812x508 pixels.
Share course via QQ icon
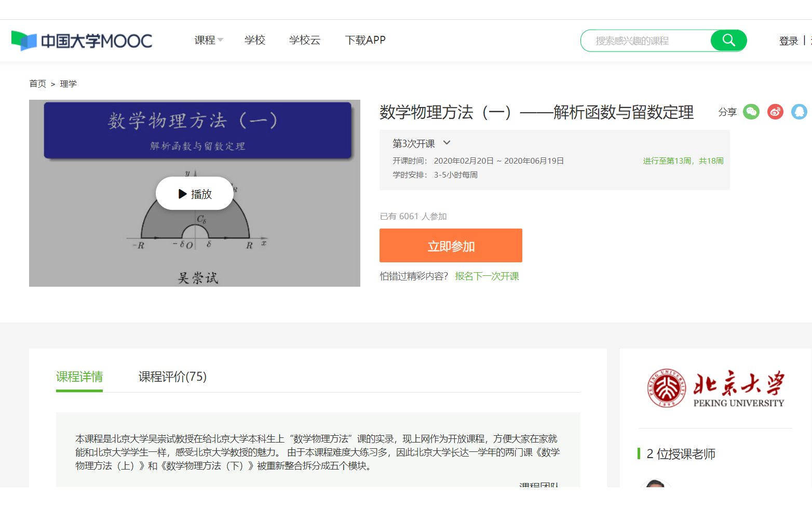[x=799, y=112]
